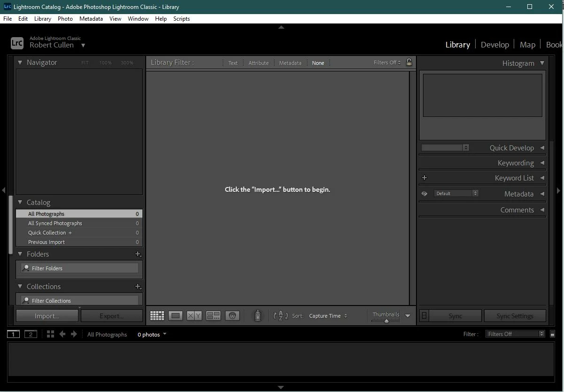Select All Synced Photographs catalog row
Image resolution: width=564 pixels, height=392 pixels.
coord(79,223)
